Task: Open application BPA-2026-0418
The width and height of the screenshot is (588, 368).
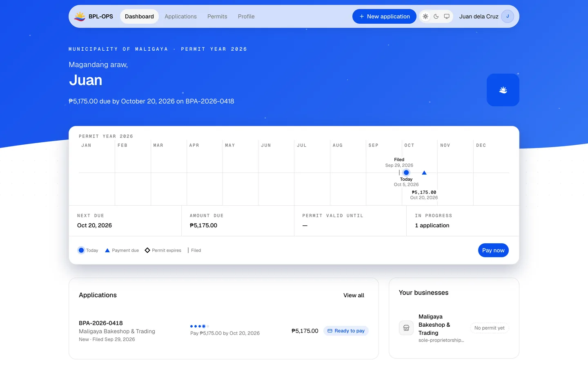Action: point(101,323)
